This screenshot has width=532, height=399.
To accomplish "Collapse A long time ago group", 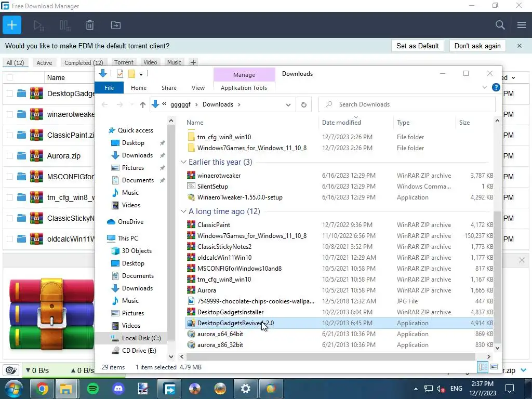I will pos(183,211).
